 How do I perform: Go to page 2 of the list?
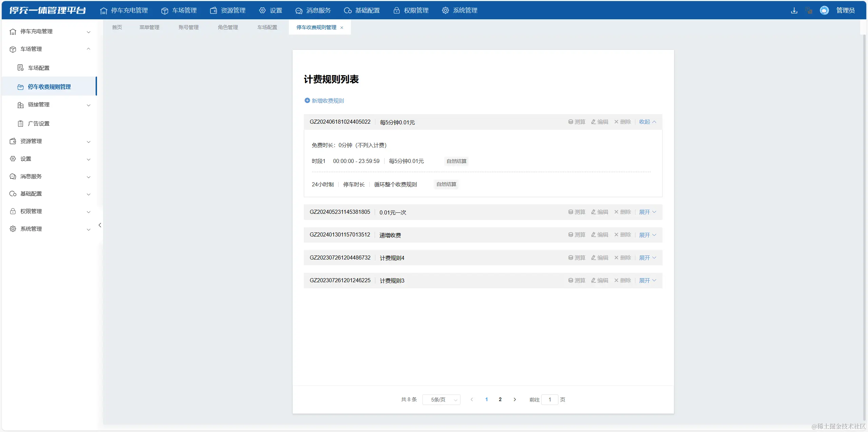[x=500, y=399]
